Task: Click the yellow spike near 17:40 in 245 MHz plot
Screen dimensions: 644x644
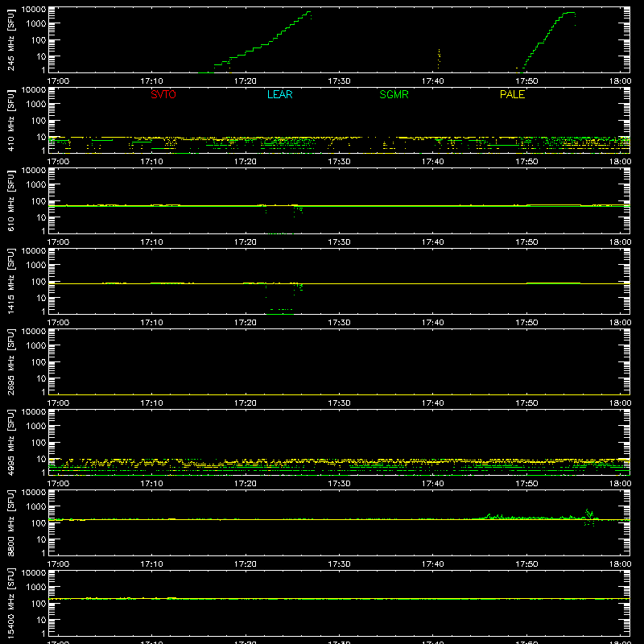Action: (x=439, y=58)
